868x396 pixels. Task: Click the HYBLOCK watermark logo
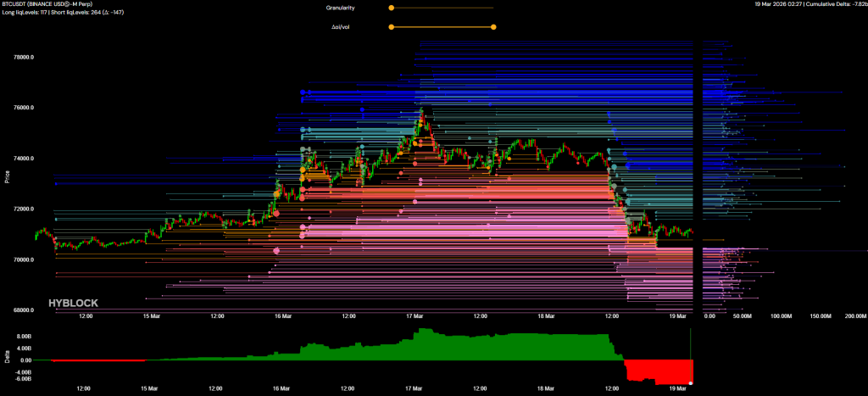point(73,303)
